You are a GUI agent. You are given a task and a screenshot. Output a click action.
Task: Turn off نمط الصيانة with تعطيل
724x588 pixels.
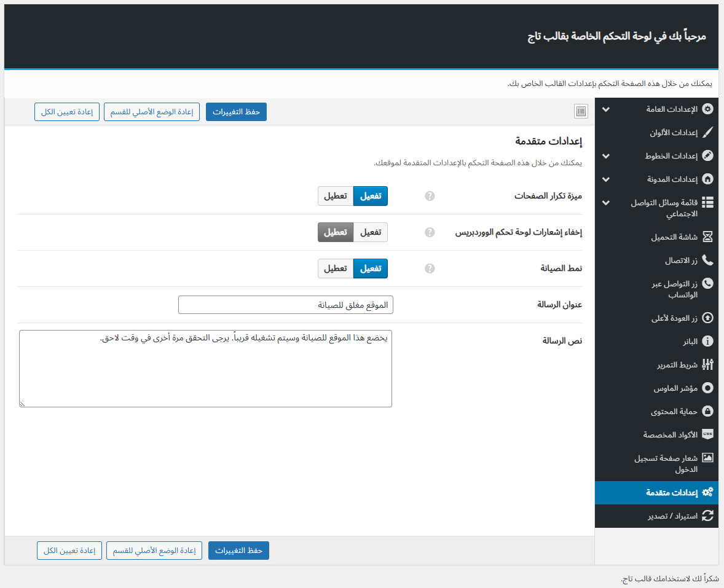coord(336,269)
